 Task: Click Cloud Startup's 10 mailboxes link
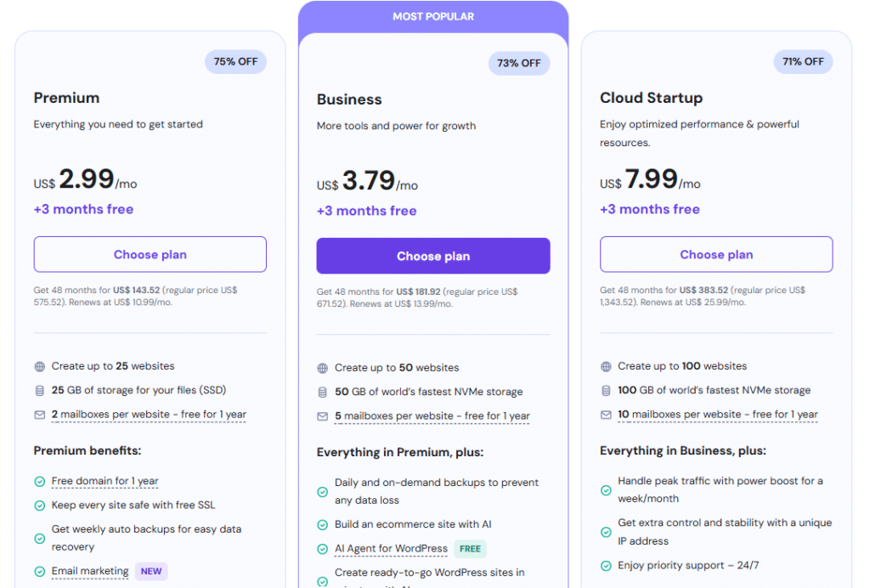tap(717, 415)
